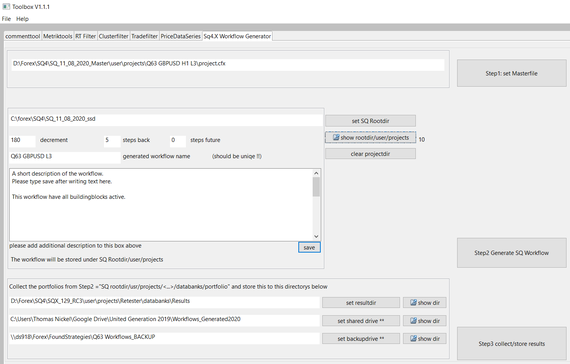570x364 pixels.
Task: Click Step3 collect/store results button
Action: (x=511, y=344)
